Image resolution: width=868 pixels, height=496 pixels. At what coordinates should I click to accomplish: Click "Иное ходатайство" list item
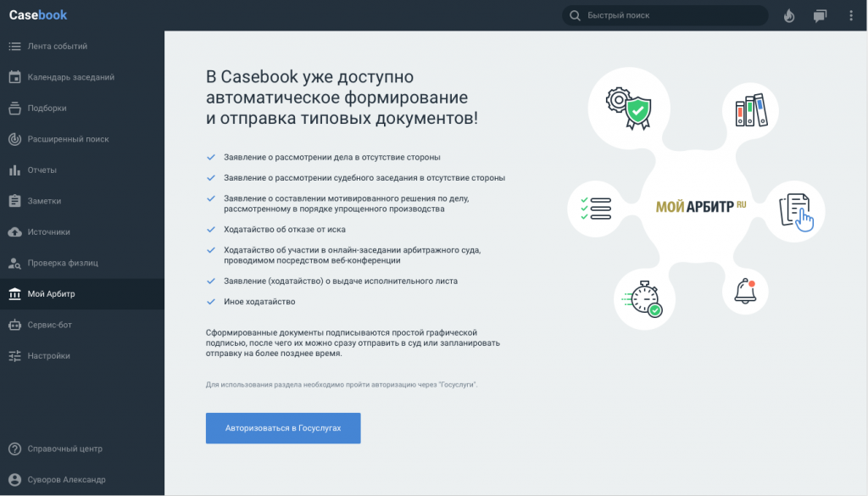coord(259,302)
